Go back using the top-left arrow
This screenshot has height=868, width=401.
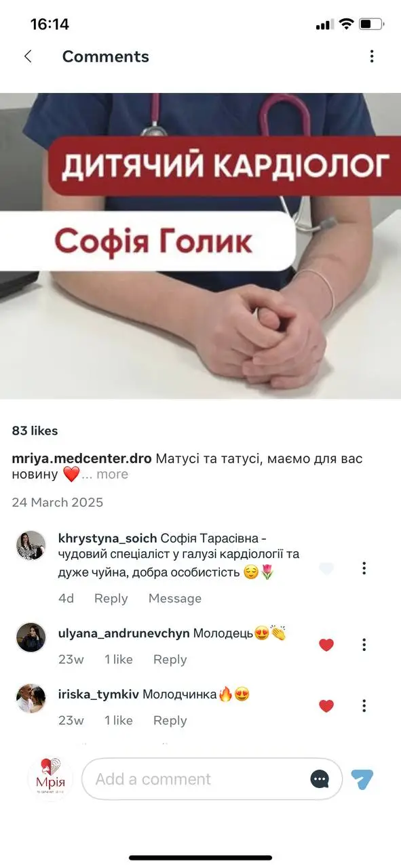(x=28, y=56)
